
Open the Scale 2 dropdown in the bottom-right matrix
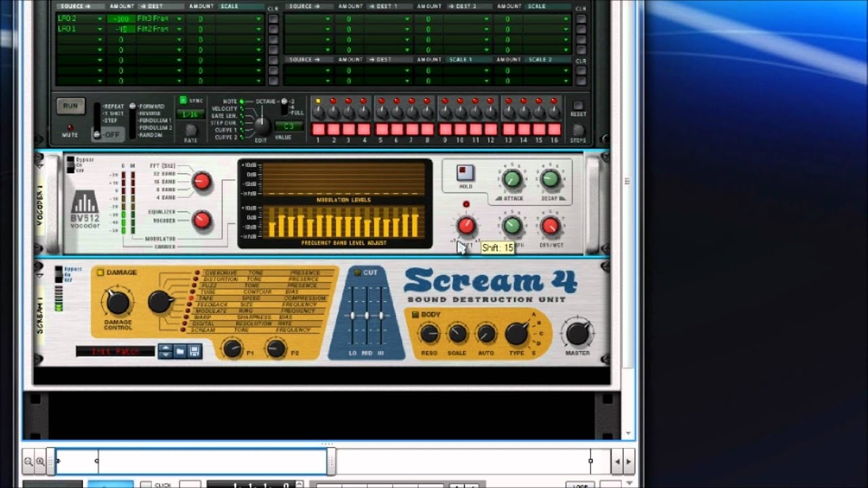click(547, 70)
